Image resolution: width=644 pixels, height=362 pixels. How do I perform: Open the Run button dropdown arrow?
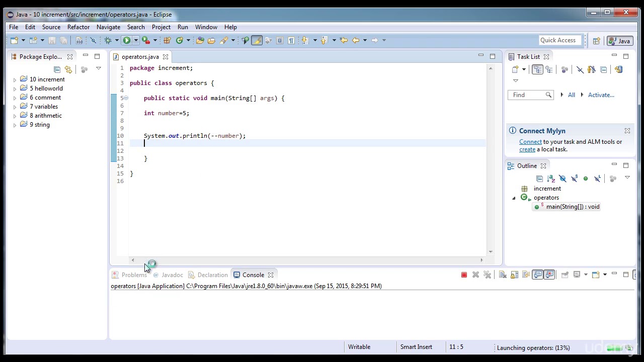pos(136,40)
